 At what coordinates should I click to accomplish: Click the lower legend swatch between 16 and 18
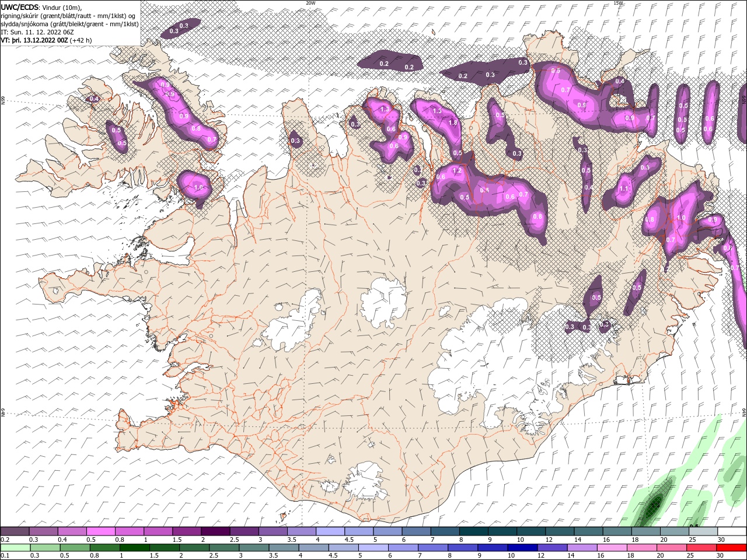[612, 548]
